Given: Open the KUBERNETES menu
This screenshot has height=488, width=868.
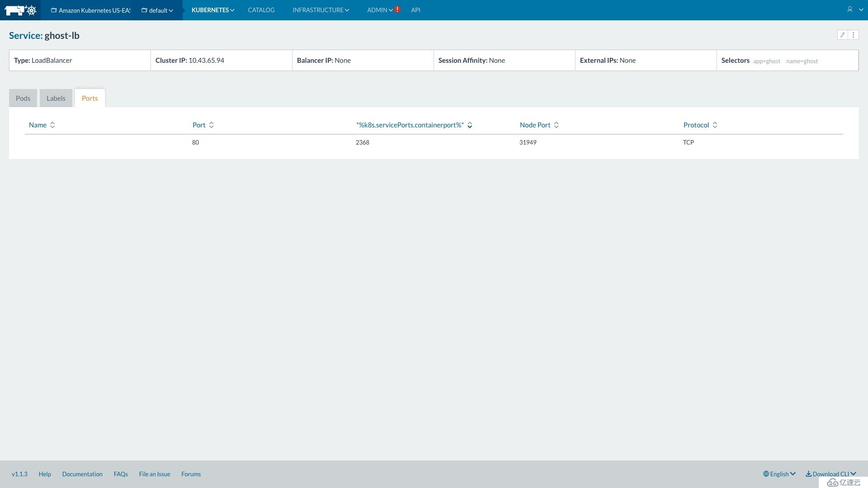Looking at the screenshot, I should click(213, 10).
